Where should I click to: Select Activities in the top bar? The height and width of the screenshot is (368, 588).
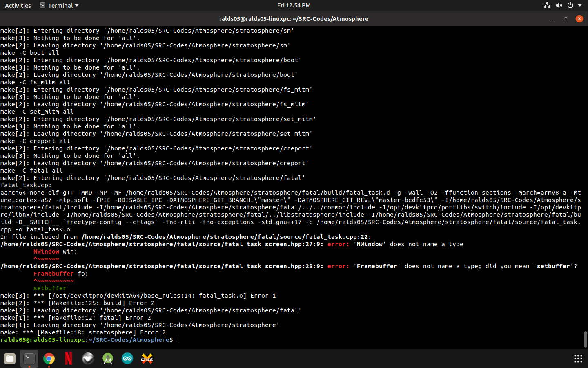point(18,5)
